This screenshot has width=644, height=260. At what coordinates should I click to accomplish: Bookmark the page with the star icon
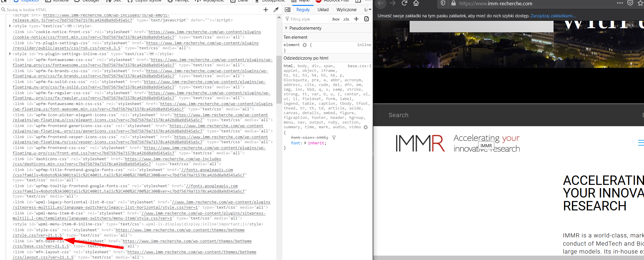[x=640, y=4]
